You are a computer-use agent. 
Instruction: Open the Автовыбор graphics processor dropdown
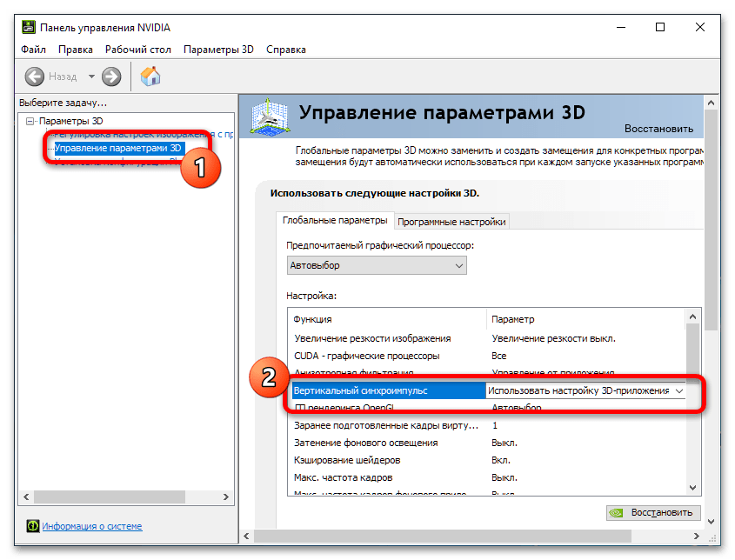377,266
